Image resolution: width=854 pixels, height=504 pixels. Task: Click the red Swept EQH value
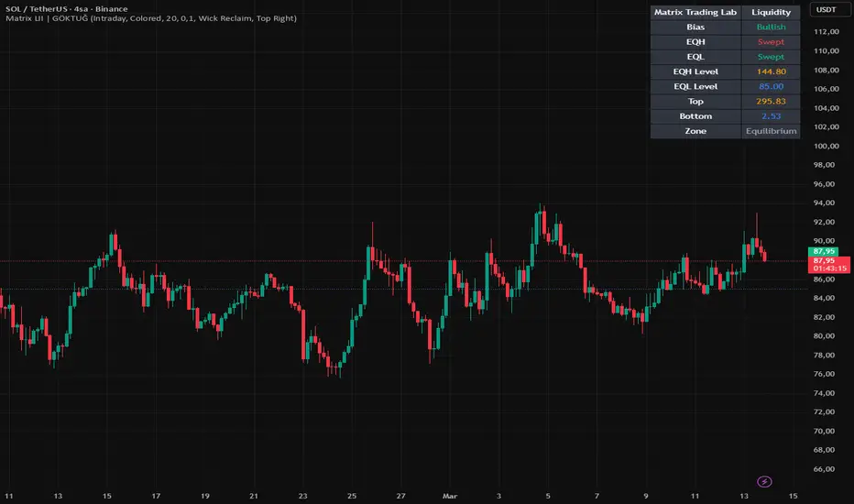point(771,42)
